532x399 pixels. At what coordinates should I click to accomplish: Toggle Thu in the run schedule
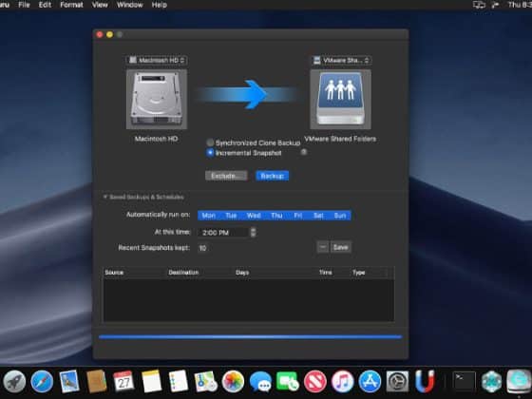276,216
